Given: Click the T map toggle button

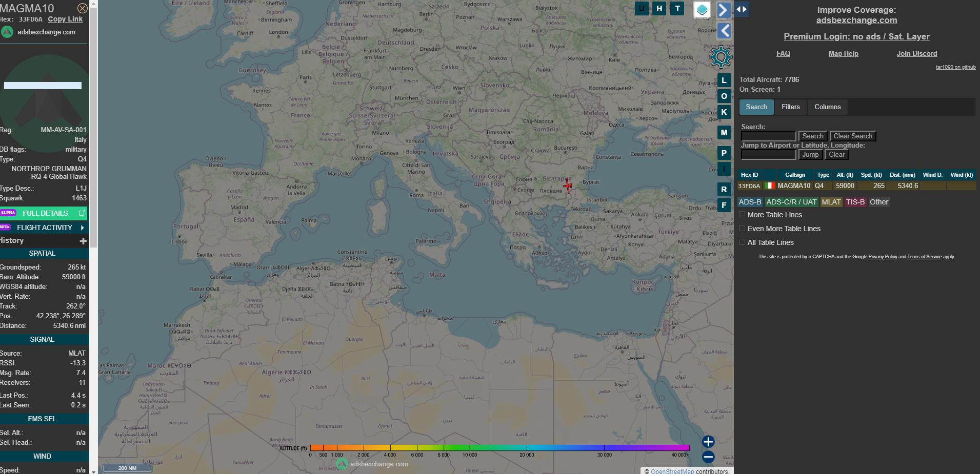Looking at the screenshot, I should click(x=677, y=8).
